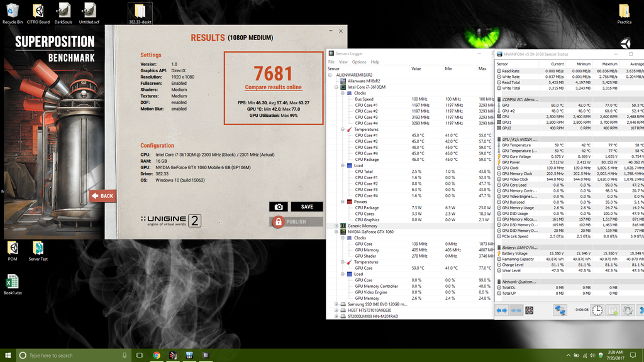644x362 pixels.
Task: Open Chrome from the taskbar
Action: click(x=157, y=356)
